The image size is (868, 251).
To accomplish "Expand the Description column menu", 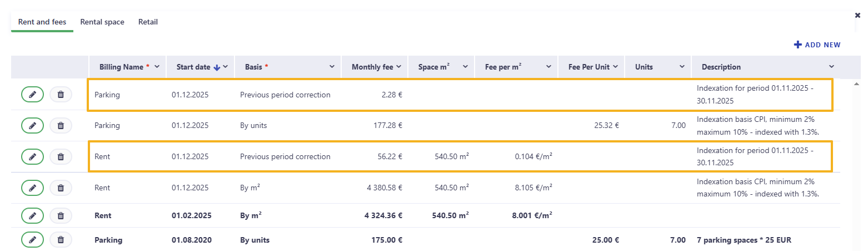I will (x=831, y=67).
